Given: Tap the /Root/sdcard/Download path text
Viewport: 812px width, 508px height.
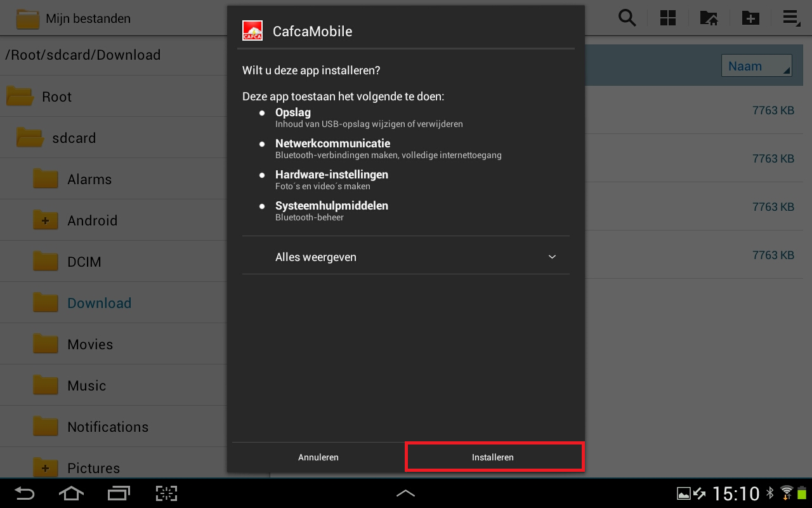Looking at the screenshot, I should [82, 55].
